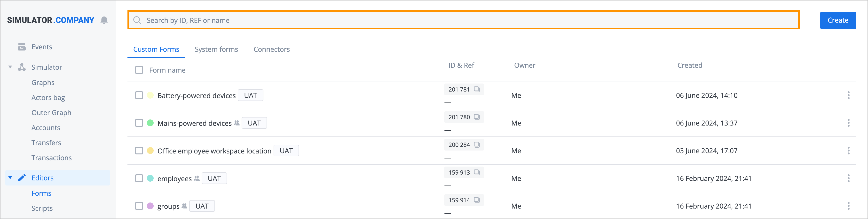Viewport: 868px width, 219px height.
Task: Copy ID 201 780
Action: 477,117
